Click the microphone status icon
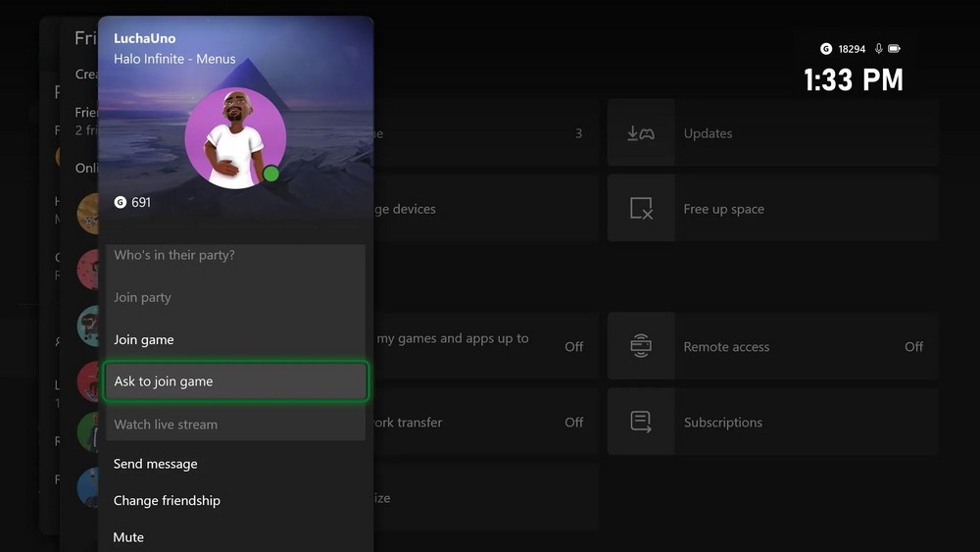 [x=879, y=48]
